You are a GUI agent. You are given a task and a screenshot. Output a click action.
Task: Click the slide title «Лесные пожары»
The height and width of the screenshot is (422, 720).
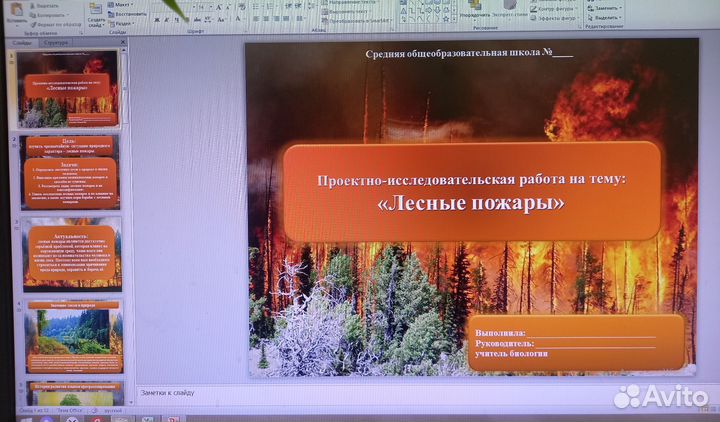click(x=471, y=204)
